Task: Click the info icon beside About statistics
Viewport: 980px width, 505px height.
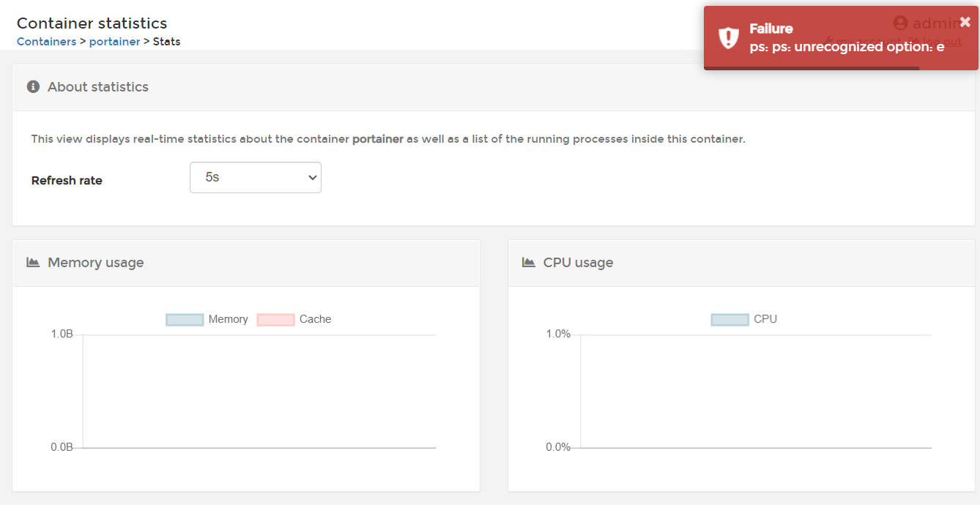Action: 32,86
